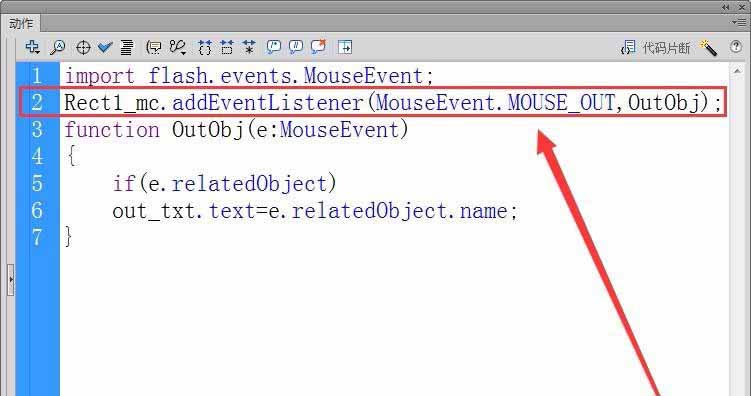Click the Insert target path icon

coord(83,47)
